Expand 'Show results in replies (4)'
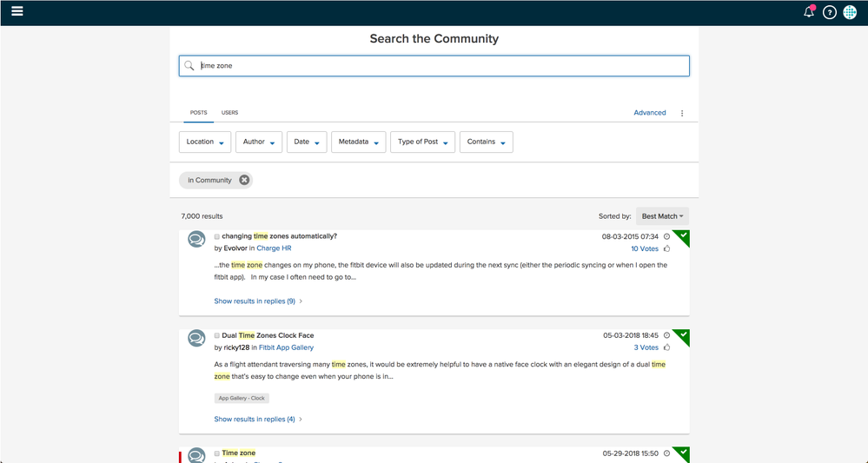This screenshot has width=868, height=463. pos(258,420)
